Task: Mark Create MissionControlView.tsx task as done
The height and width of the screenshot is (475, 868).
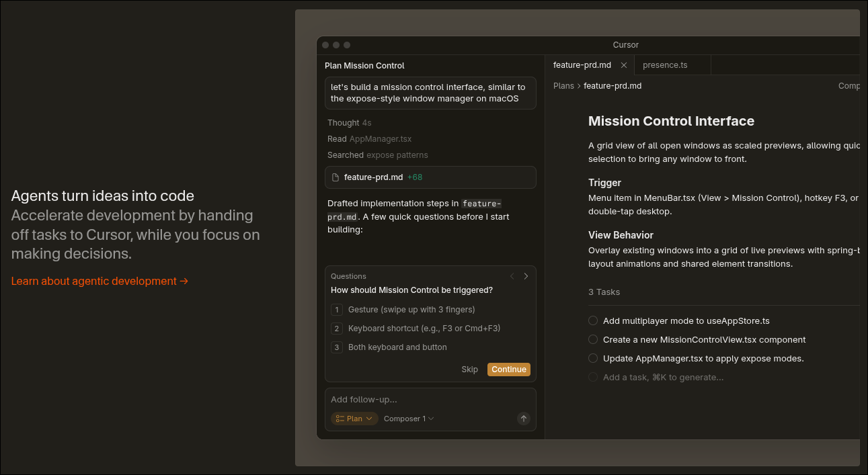Action: tap(593, 340)
